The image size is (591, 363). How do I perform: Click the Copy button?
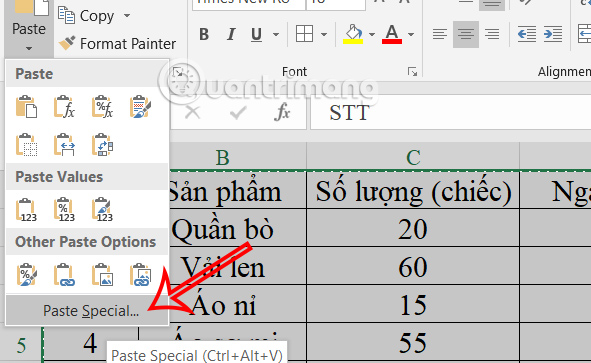(x=86, y=16)
